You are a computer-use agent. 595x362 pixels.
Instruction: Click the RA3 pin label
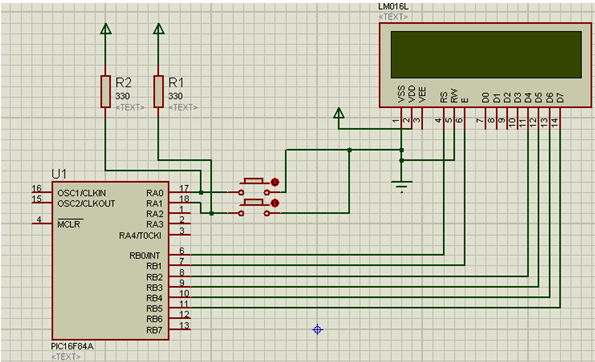point(155,225)
